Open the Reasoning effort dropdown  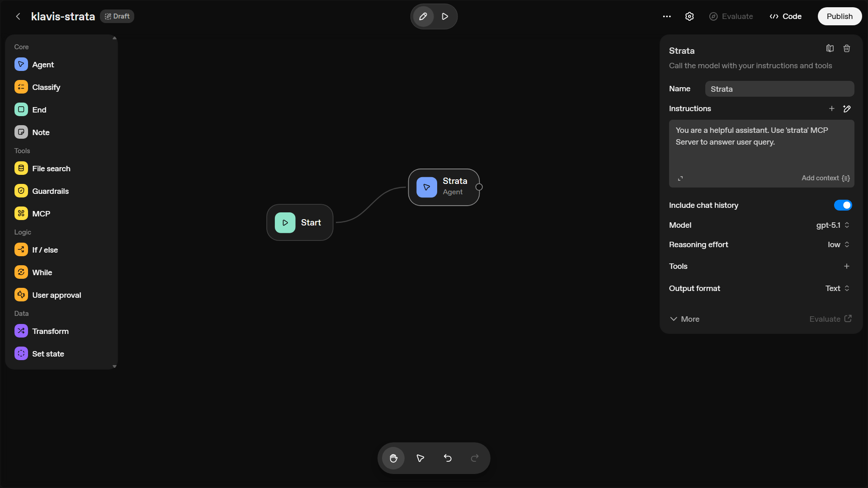coord(839,244)
